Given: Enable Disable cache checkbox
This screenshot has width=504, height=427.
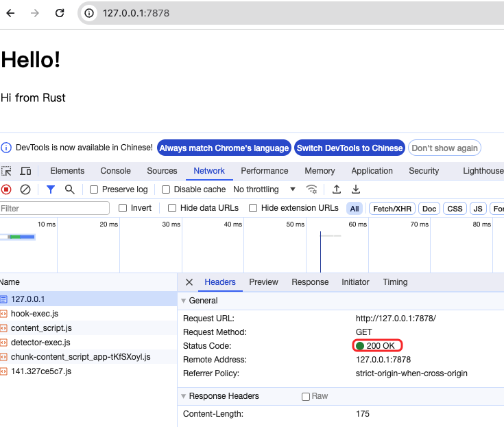Looking at the screenshot, I should (x=166, y=189).
